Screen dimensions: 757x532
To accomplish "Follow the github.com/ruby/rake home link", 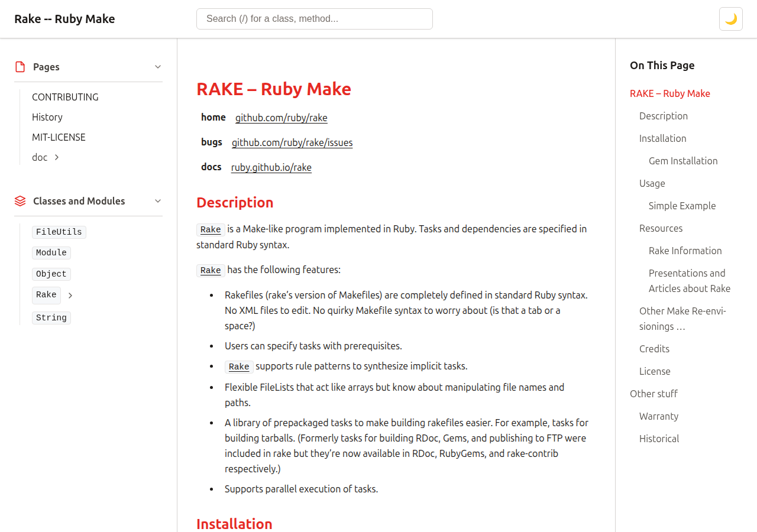I will pyautogui.click(x=282, y=118).
